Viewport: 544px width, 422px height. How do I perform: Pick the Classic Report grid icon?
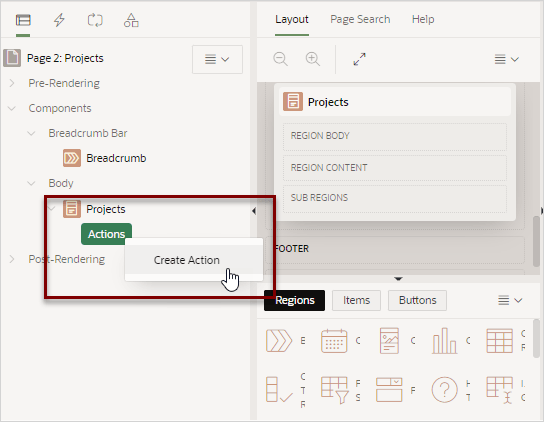(499, 341)
